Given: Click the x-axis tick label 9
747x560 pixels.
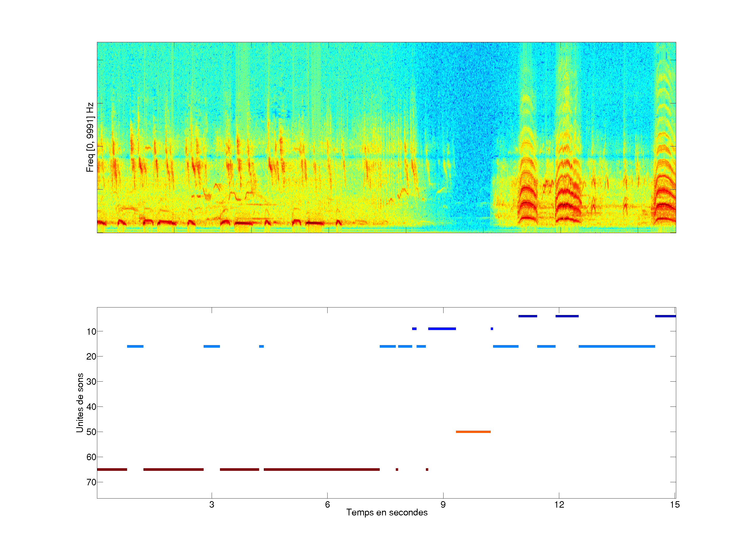Looking at the screenshot, I should [443, 505].
